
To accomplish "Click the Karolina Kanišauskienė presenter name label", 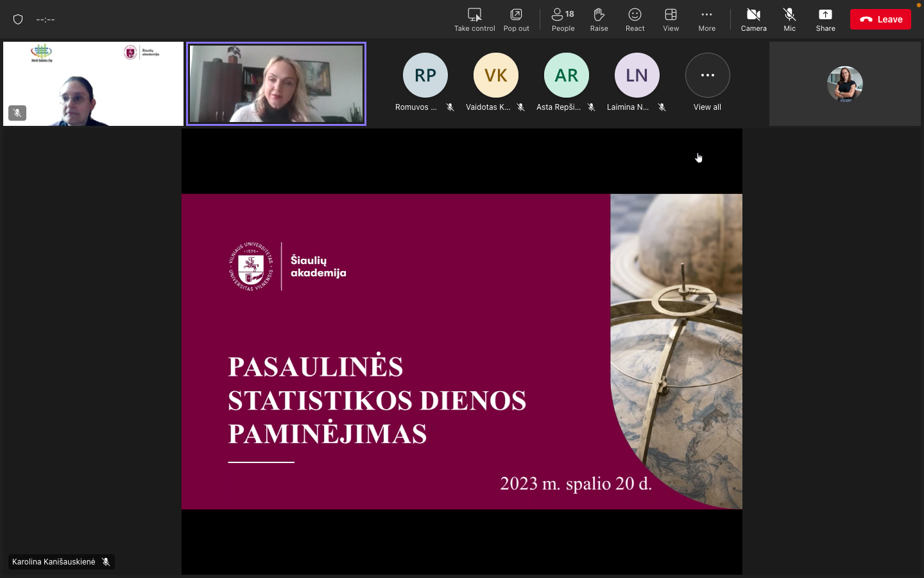I will 53,562.
